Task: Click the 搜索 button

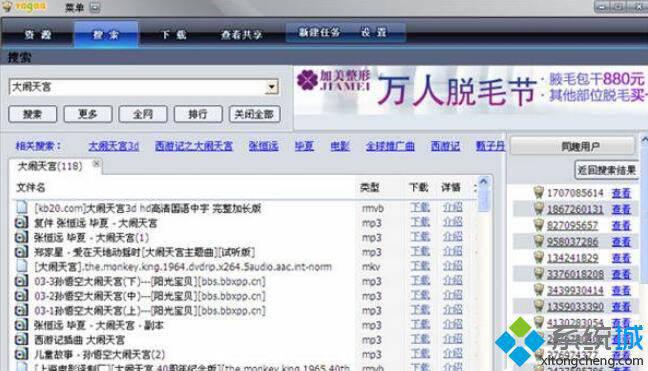Action: (x=33, y=114)
